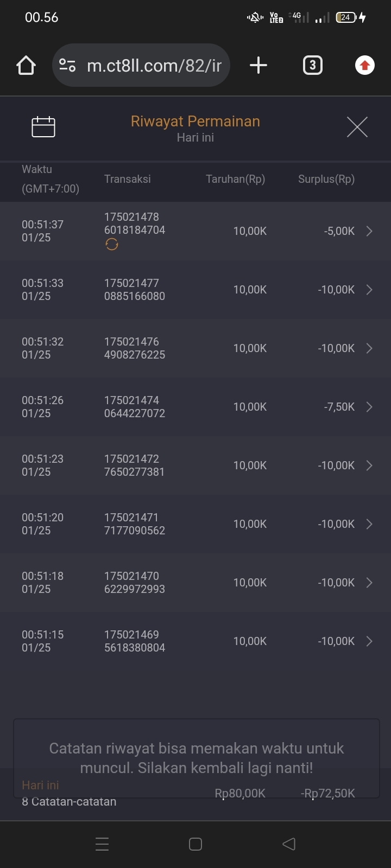Tap the m.ct8ll.com address bar

coord(154,66)
